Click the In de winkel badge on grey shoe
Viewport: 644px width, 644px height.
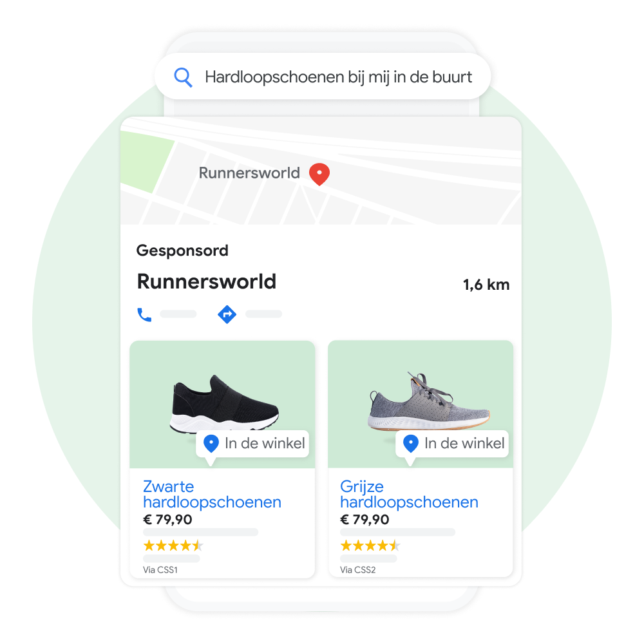click(x=452, y=444)
